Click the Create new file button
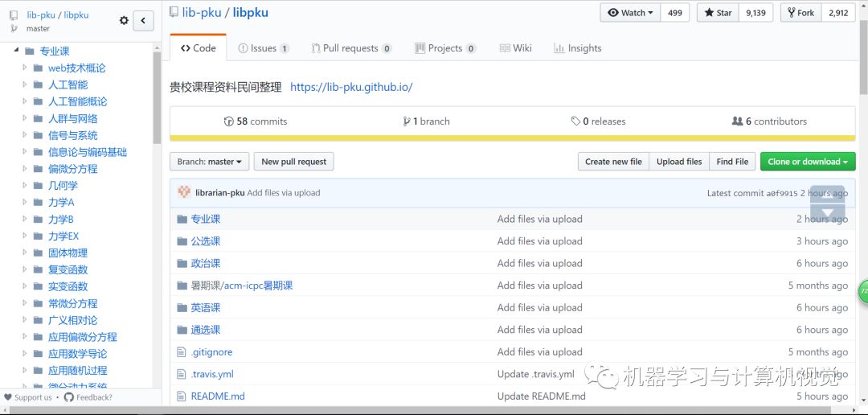Viewport: 868px width, 415px height. (x=613, y=162)
